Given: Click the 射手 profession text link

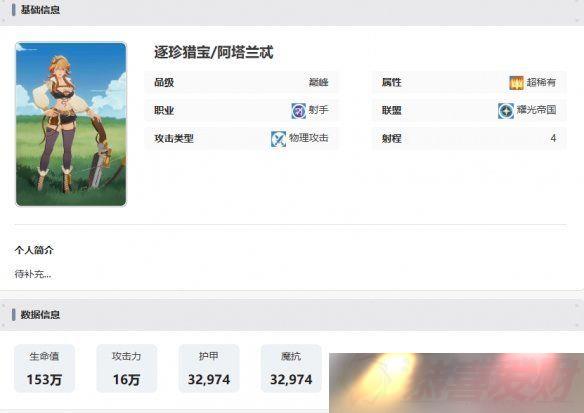Looking at the screenshot, I should pyautogui.click(x=318, y=110).
